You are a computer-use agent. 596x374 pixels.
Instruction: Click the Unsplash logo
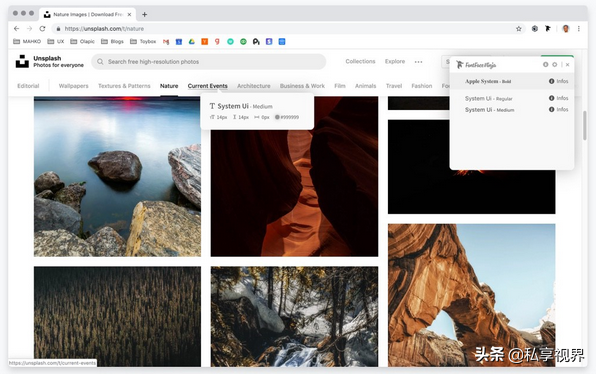pos(22,61)
